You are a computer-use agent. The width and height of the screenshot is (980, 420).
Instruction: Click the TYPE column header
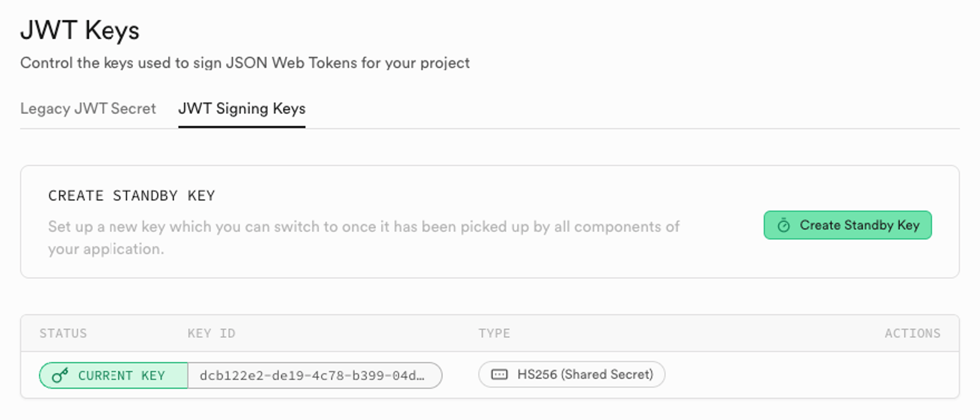(x=494, y=333)
